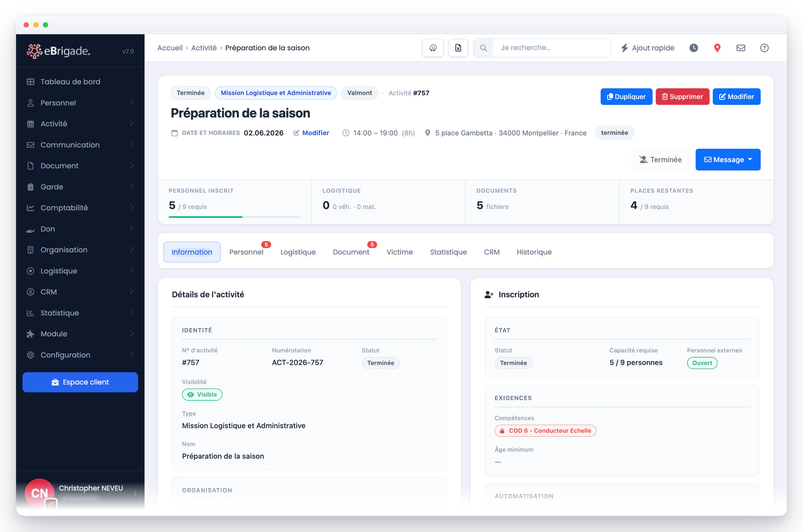The height and width of the screenshot is (532, 803).
Task: Open the help question mark icon
Action: [764, 48]
